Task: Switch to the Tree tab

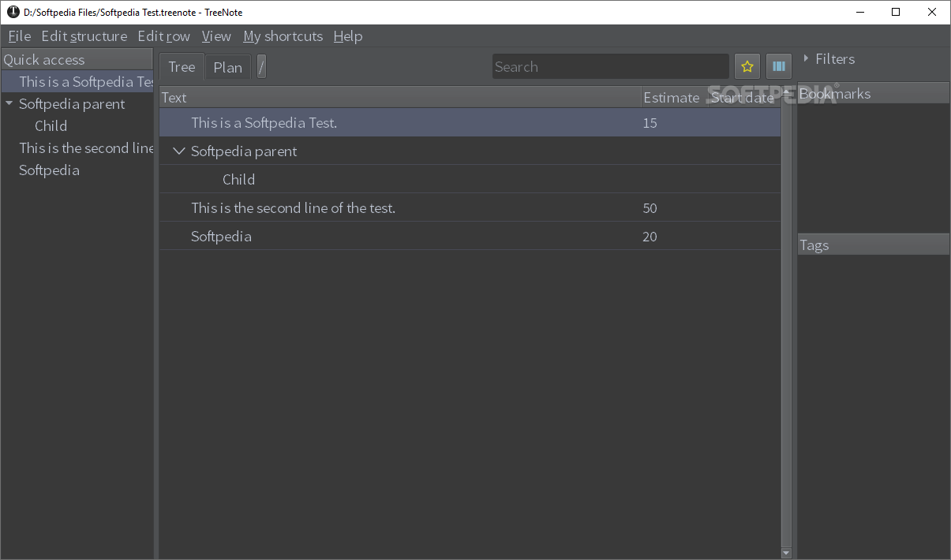Action: [x=182, y=67]
